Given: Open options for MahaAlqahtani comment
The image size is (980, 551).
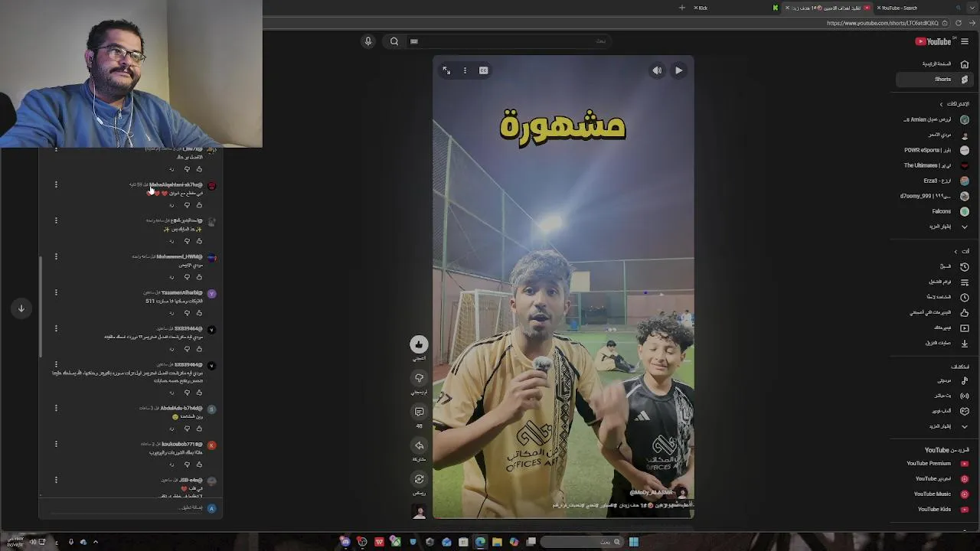Looking at the screenshot, I should coord(56,184).
